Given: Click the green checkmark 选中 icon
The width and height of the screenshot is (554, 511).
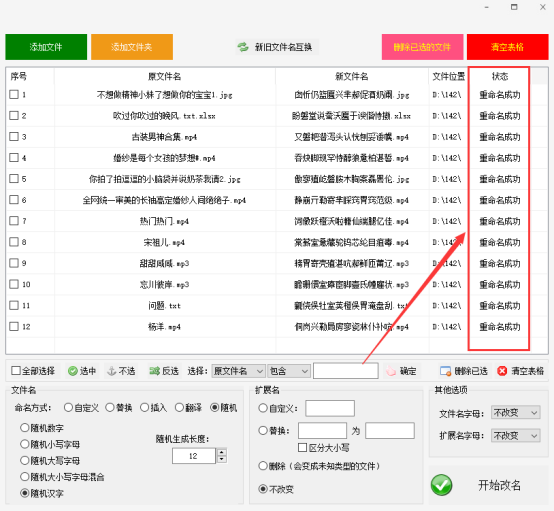Looking at the screenshot, I should [72, 371].
